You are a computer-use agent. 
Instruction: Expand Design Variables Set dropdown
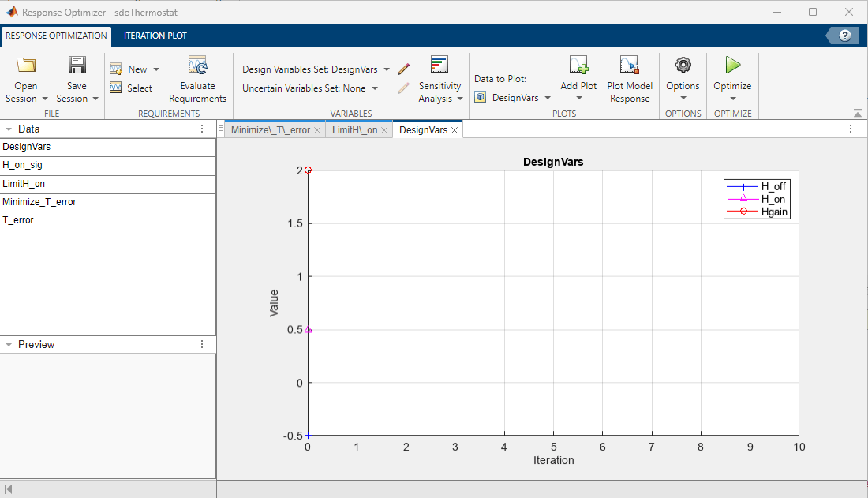[387, 69]
